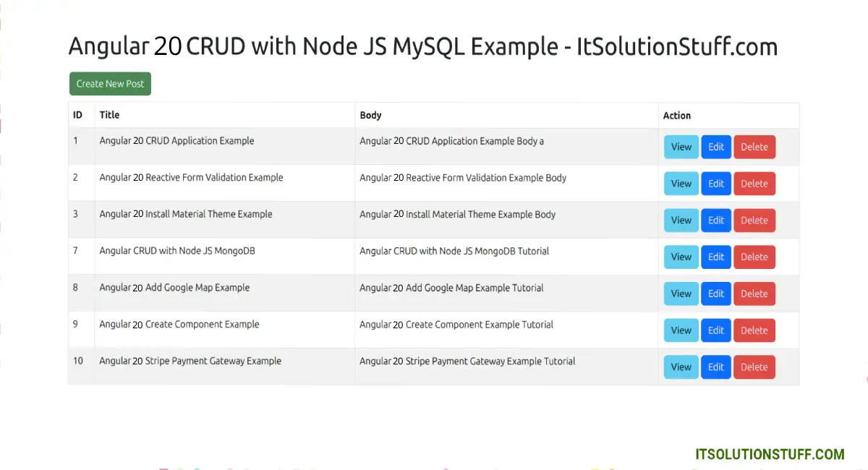Delete the Angular CRUD with MongoDB post
This screenshot has height=470, width=868.
tap(754, 257)
